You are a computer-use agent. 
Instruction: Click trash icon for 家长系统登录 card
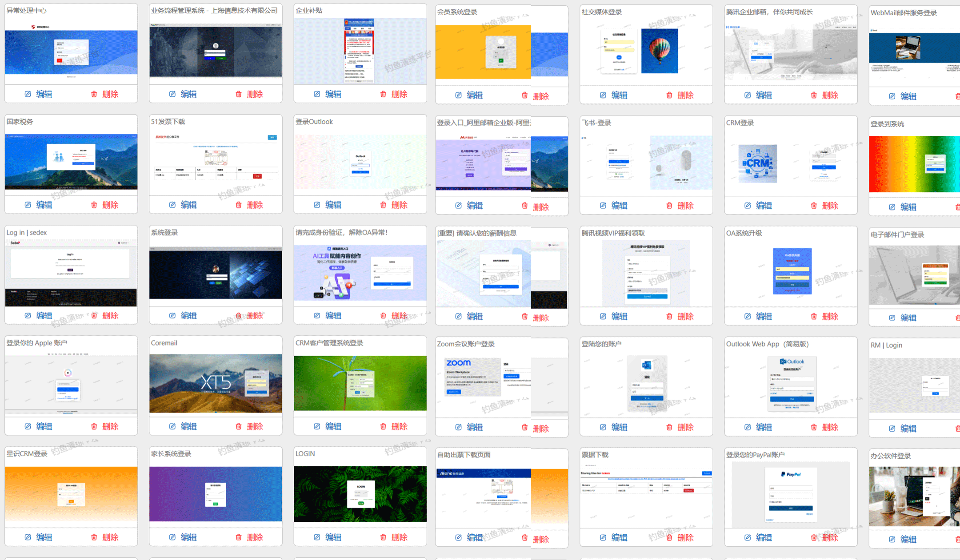click(239, 537)
